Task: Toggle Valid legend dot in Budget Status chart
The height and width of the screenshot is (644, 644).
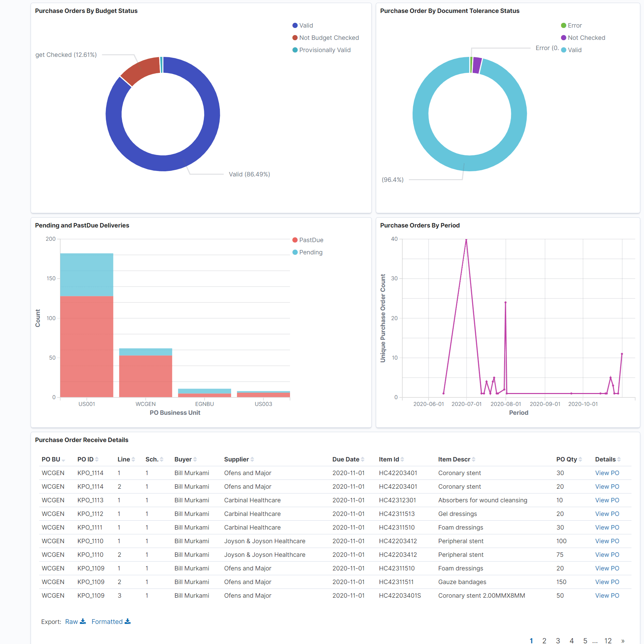Action: [x=295, y=26]
